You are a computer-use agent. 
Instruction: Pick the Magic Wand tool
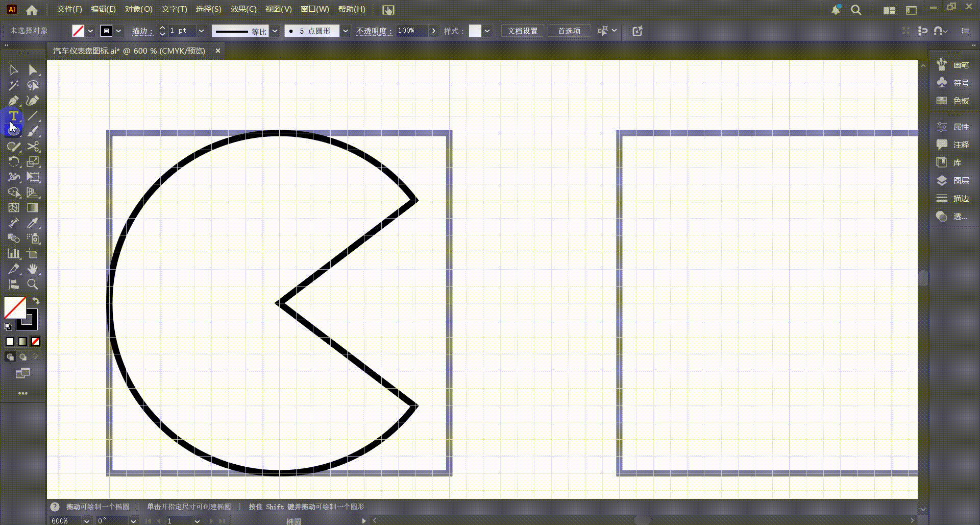[x=14, y=85]
